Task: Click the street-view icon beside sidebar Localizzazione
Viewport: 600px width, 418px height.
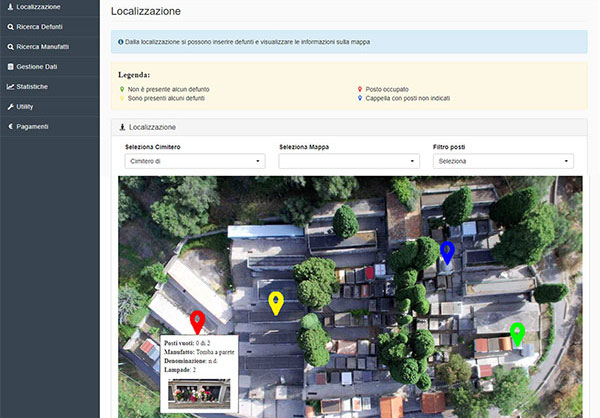Action: point(10,7)
